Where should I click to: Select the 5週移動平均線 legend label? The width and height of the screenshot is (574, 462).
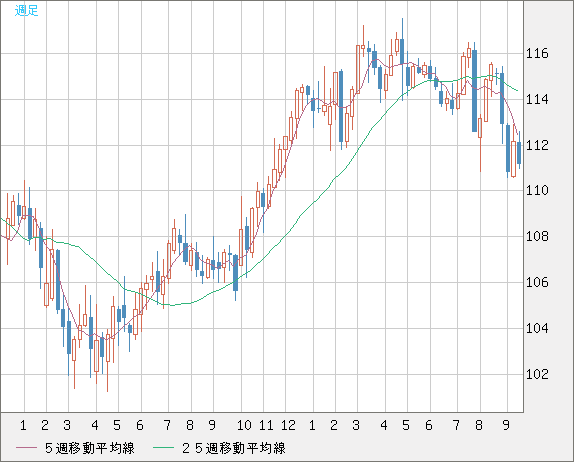click(x=90, y=448)
